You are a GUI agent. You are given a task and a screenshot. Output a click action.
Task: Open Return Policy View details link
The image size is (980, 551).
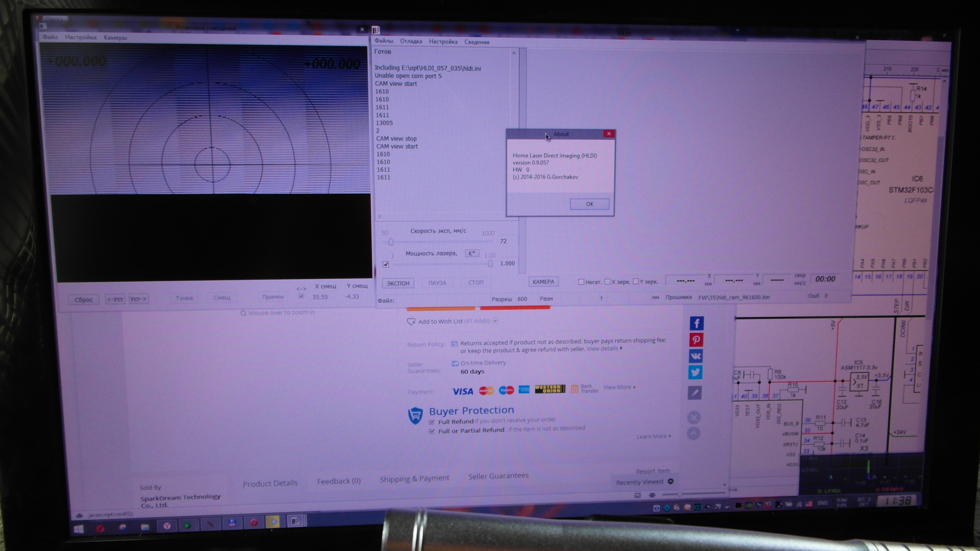click(605, 349)
